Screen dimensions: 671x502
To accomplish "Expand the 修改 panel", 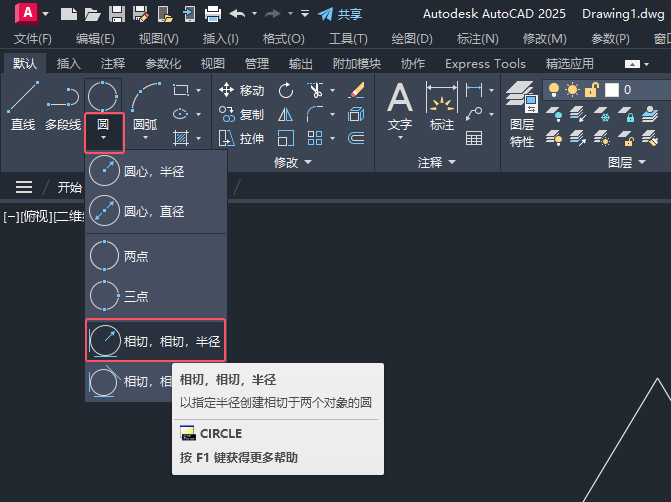I will click(293, 162).
